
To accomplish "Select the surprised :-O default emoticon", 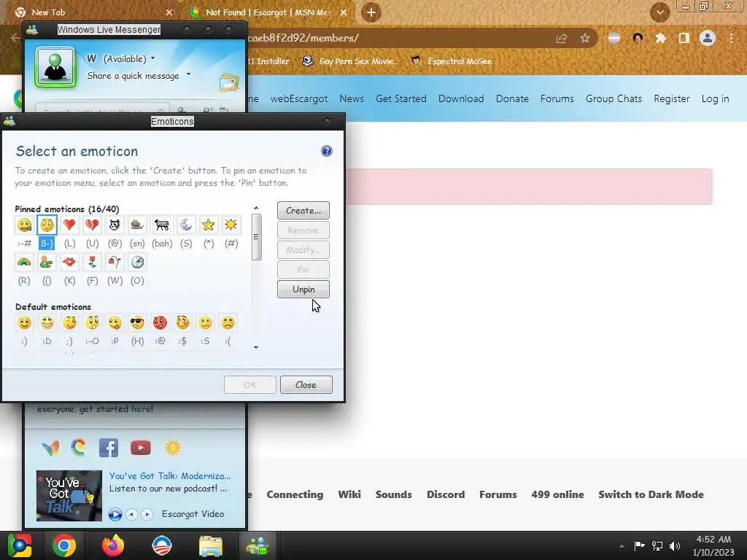I will point(92,323).
